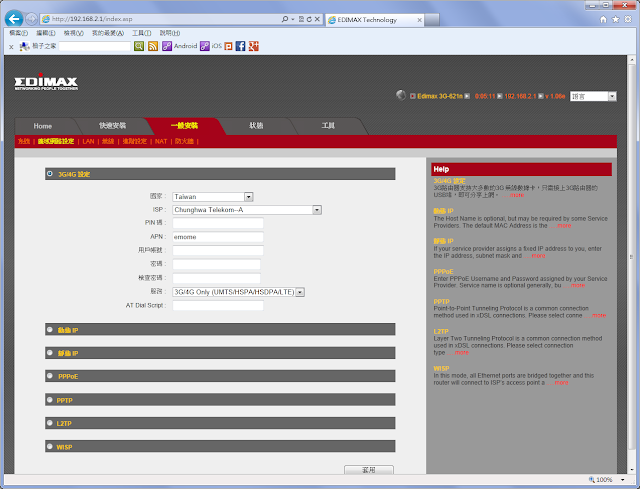Open the 檢視 (View) menu

(73, 33)
